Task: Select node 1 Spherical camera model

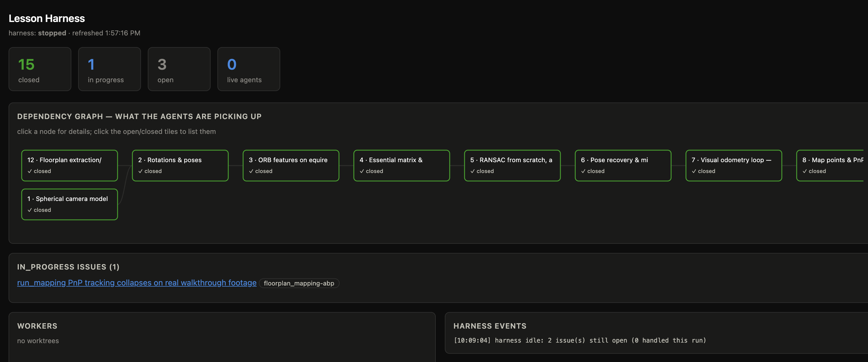Action: click(69, 204)
